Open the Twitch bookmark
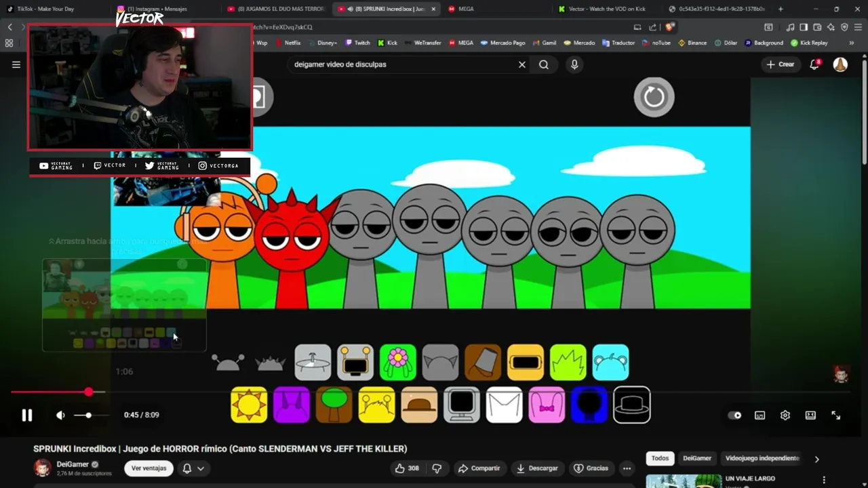The height and width of the screenshot is (488, 868). (x=358, y=43)
